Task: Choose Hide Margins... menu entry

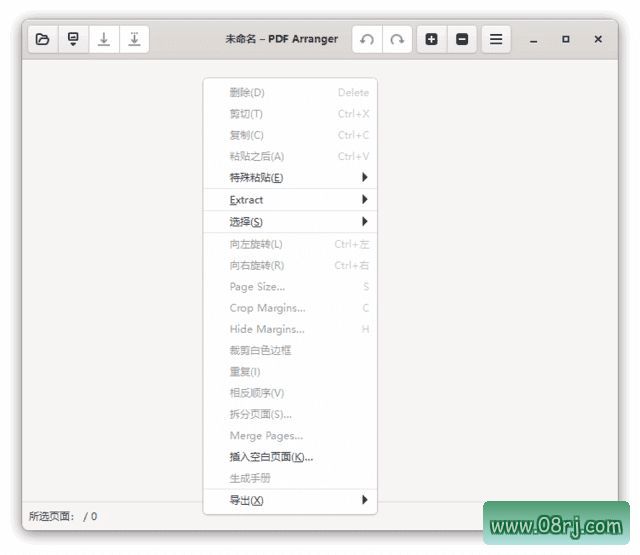Action: [290, 329]
